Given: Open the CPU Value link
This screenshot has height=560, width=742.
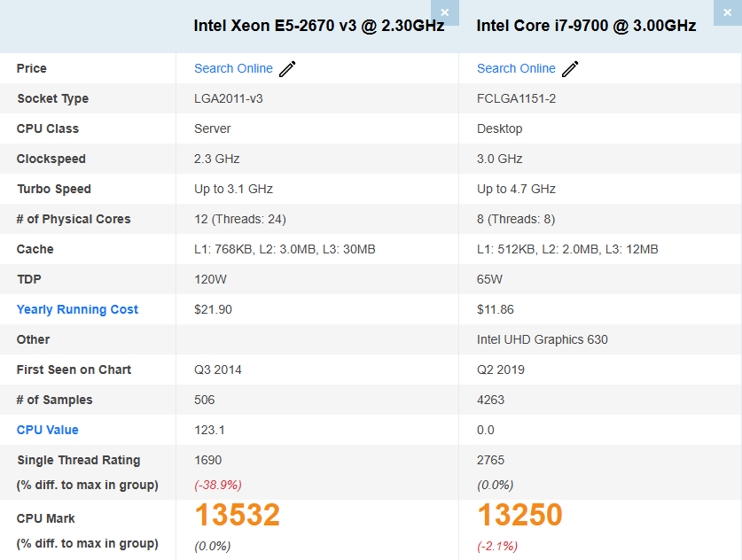Looking at the screenshot, I should click(47, 430).
